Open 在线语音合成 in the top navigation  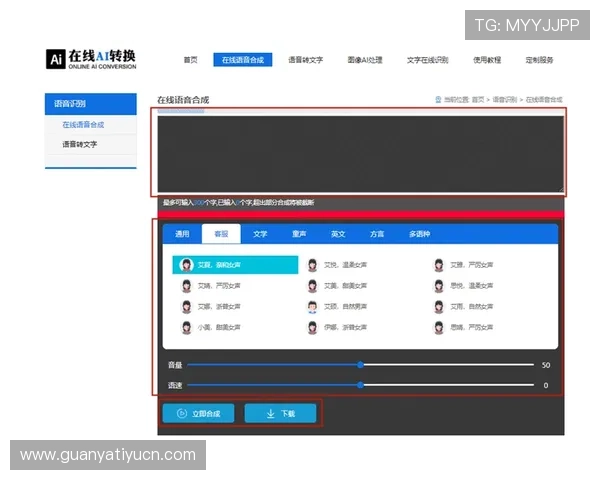(243, 60)
